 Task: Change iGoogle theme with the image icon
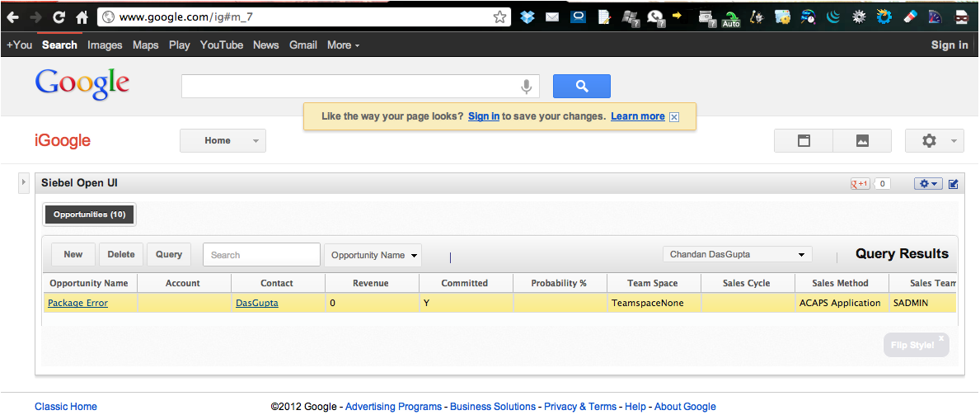point(862,141)
